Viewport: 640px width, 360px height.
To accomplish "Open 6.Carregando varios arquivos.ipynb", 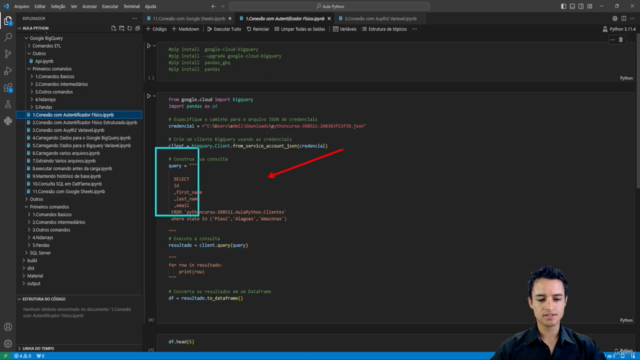I will coord(66,153).
